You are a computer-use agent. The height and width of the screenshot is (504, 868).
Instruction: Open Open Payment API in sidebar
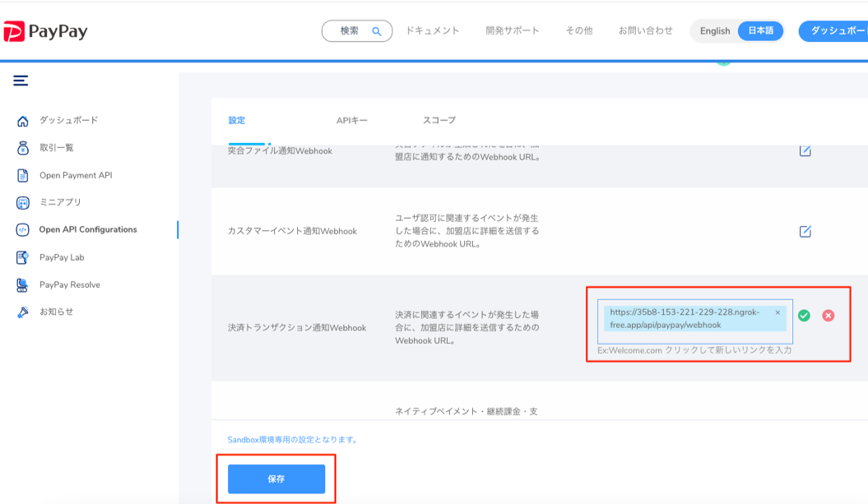76,175
